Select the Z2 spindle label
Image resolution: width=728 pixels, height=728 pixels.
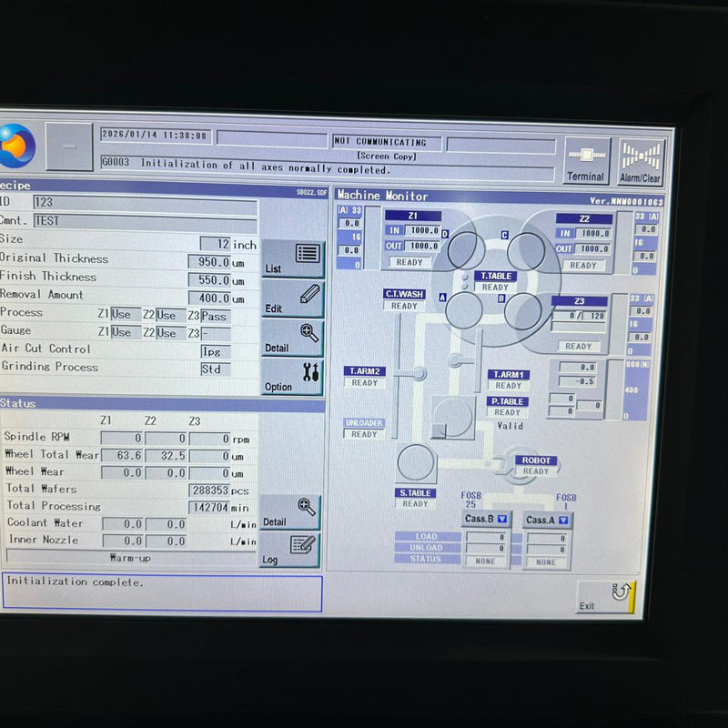pyautogui.click(x=584, y=218)
